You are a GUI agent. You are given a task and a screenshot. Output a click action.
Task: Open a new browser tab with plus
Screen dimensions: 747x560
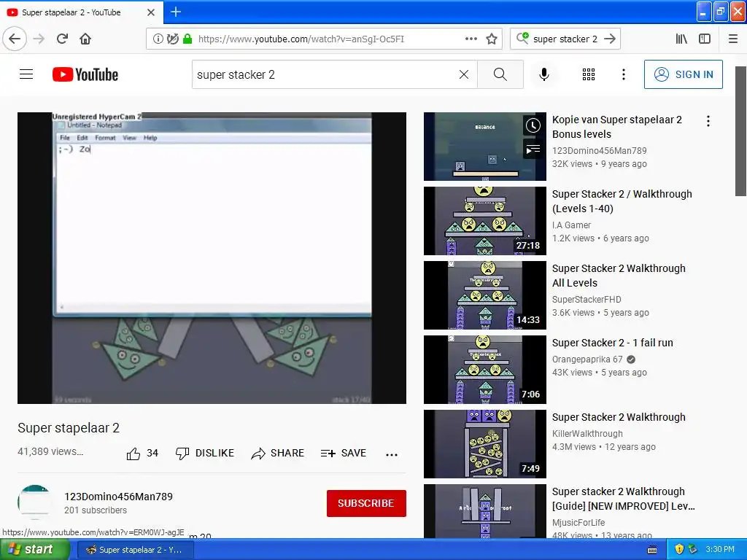(175, 12)
